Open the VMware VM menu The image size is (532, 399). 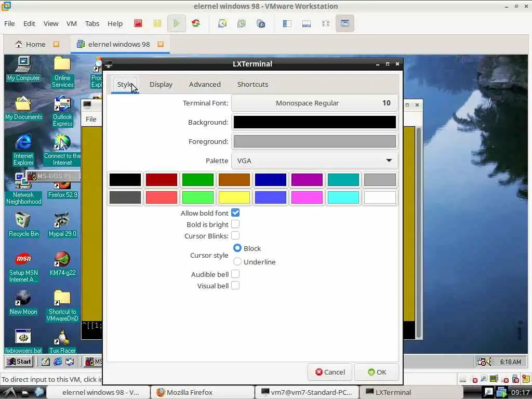(71, 23)
